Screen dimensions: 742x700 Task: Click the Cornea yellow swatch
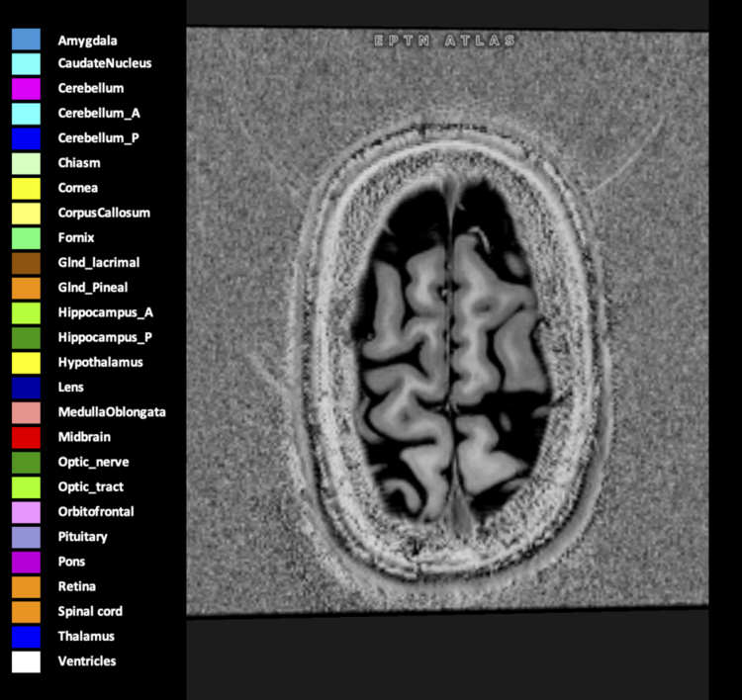(26, 188)
